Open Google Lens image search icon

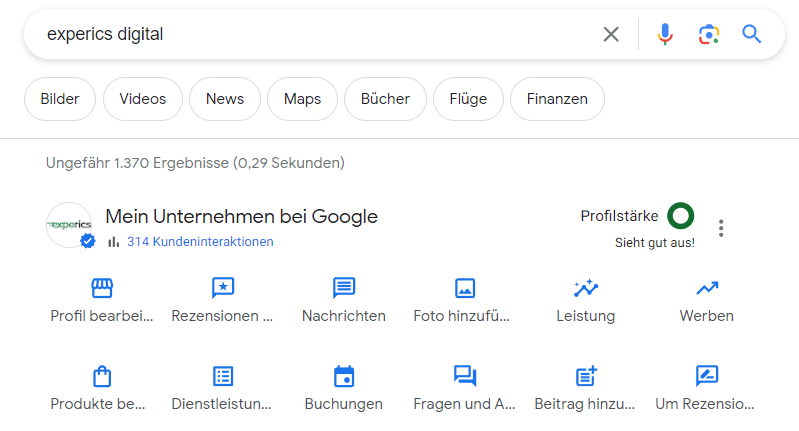click(708, 34)
